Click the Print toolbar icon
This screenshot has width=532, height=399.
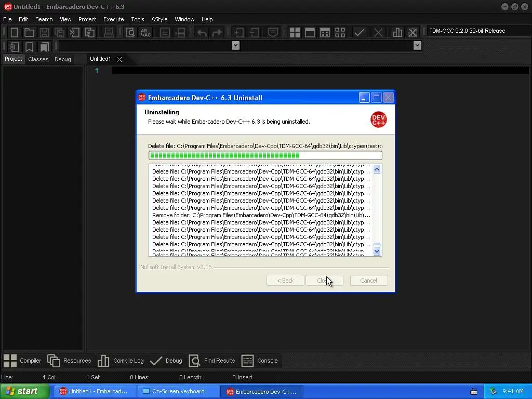(x=109, y=33)
